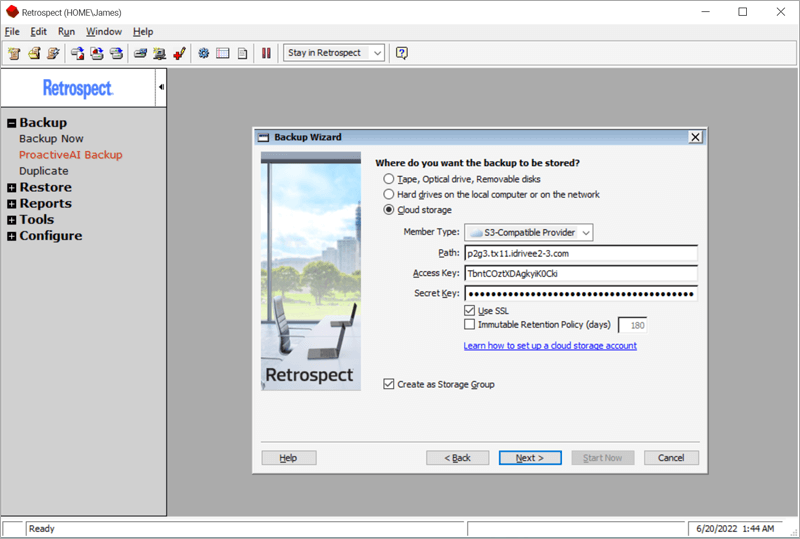The height and width of the screenshot is (539, 800).
Task: Click the new script scroll icon in toolbar
Action: pyautogui.click(x=14, y=53)
